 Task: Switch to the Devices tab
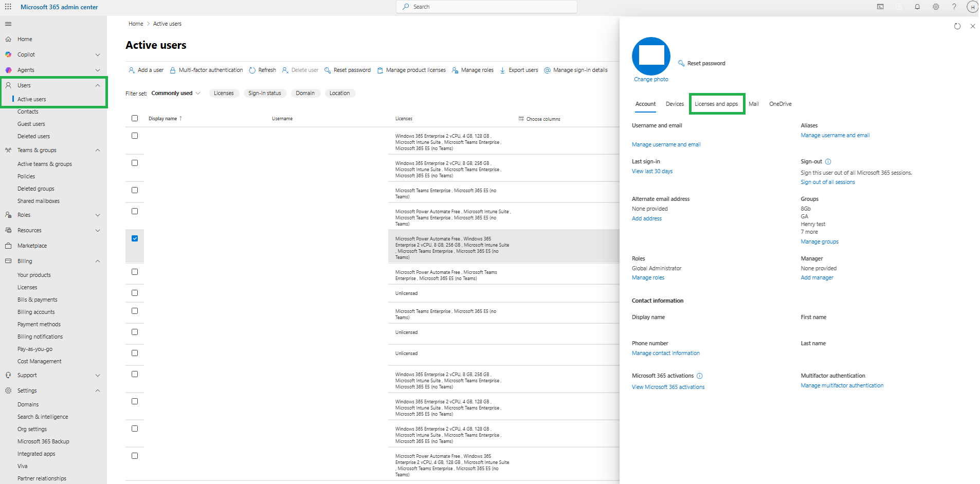[x=675, y=104]
